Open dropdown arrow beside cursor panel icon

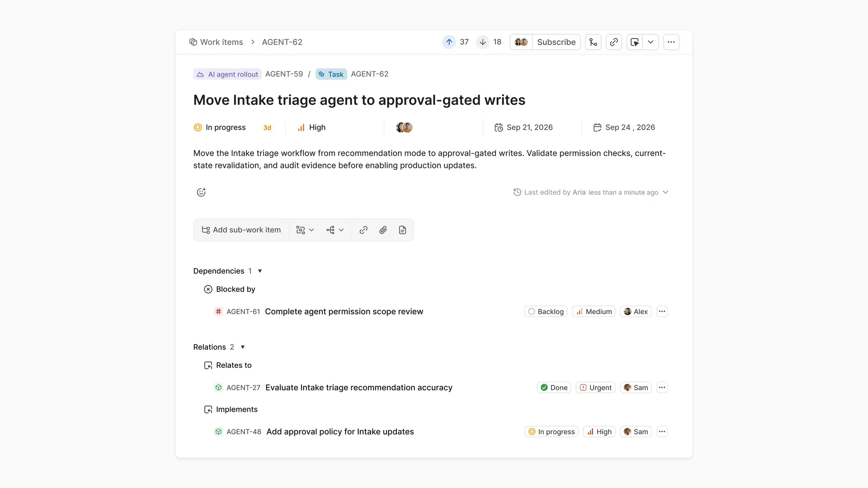651,42
